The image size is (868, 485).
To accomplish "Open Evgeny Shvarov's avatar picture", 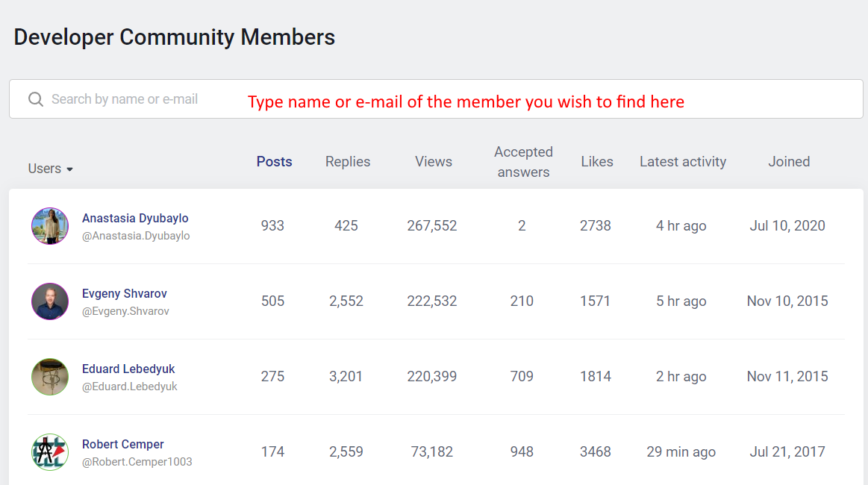I will tap(50, 301).
